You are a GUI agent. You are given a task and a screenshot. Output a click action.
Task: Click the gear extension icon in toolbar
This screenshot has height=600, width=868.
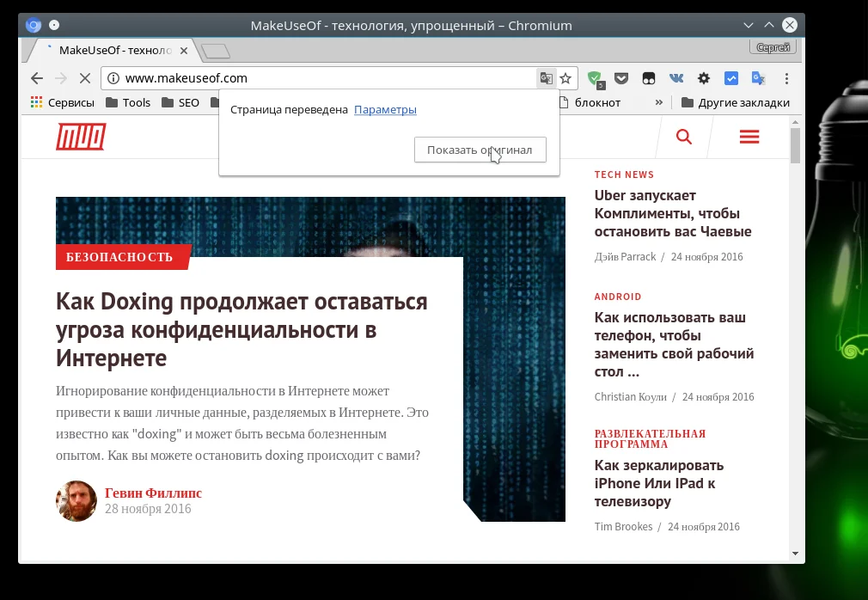click(x=704, y=78)
